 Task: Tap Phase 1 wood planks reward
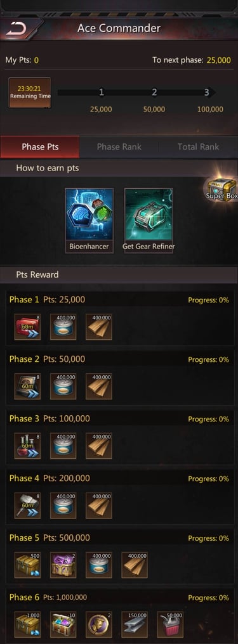99,327
